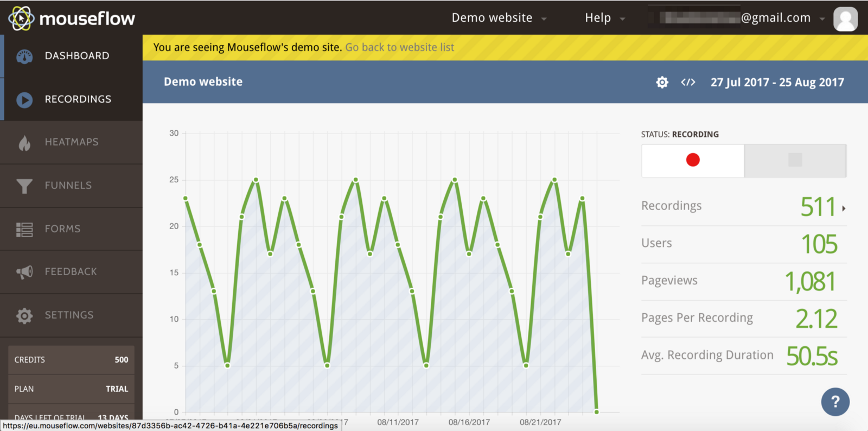Go to the RECORDINGS menu item
Image resolution: width=868 pixels, height=431 pixels.
(x=72, y=100)
